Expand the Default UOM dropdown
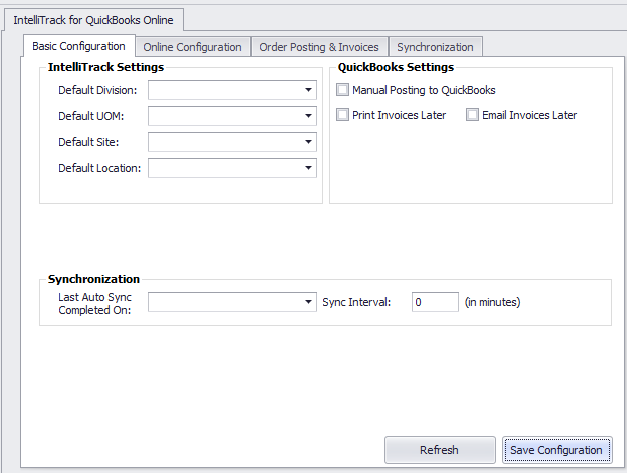Image resolution: width=627 pixels, height=473 pixels. pos(308,116)
